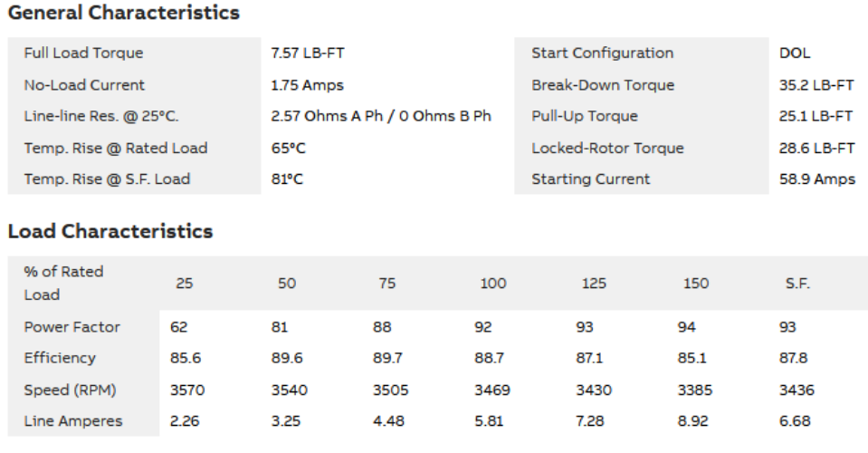Click the Load Characteristics heading
This screenshot has height=453, width=868.
tap(110, 231)
